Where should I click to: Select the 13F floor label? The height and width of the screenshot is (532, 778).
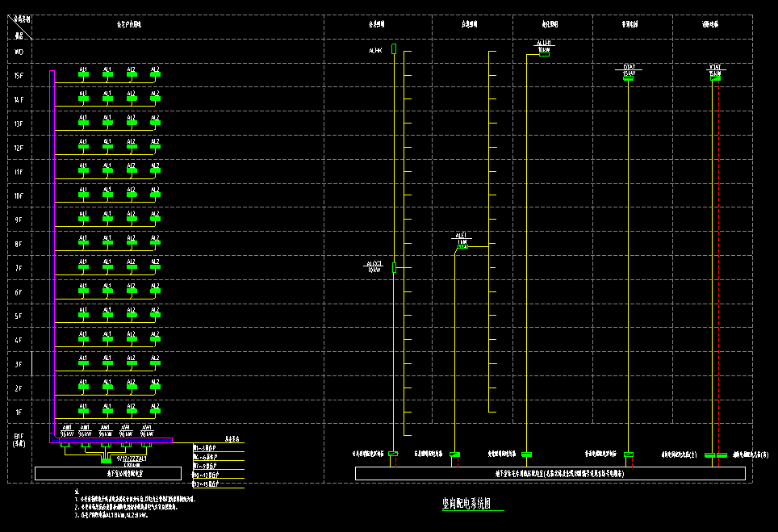(19, 124)
